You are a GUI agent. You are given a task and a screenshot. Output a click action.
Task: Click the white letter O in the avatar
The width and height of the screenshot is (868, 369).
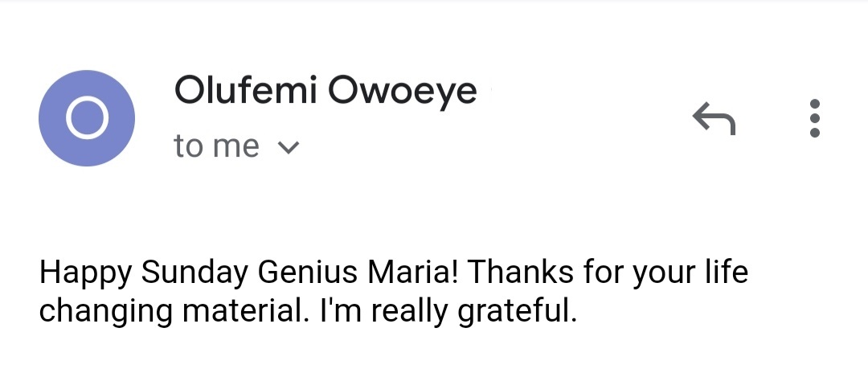pyautogui.click(x=86, y=118)
